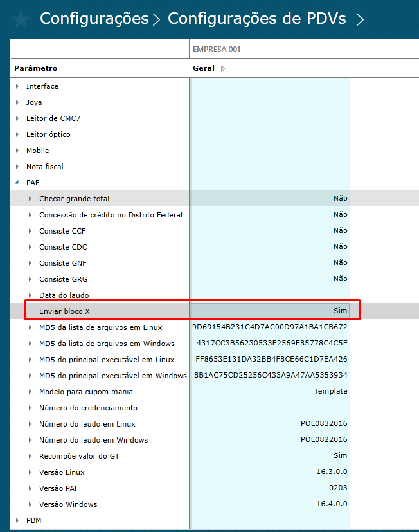Click the star icon beside Configurações
Viewport: 419px width, 532px height.
click(x=21, y=19)
